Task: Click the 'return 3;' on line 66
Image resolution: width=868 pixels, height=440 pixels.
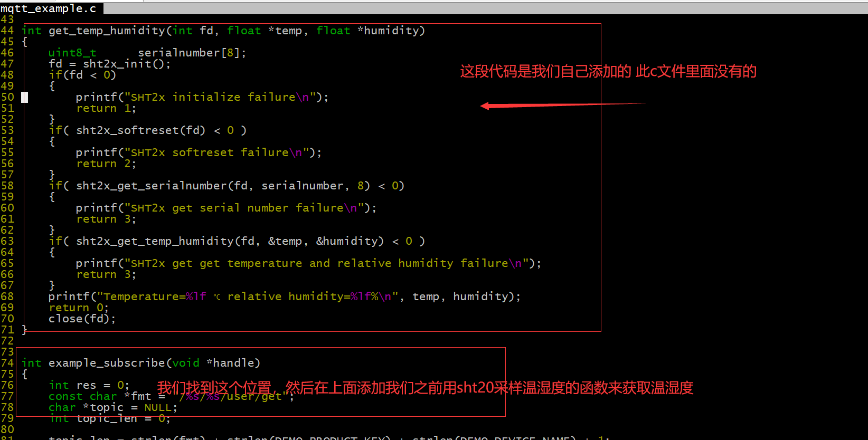Action: [106, 274]
